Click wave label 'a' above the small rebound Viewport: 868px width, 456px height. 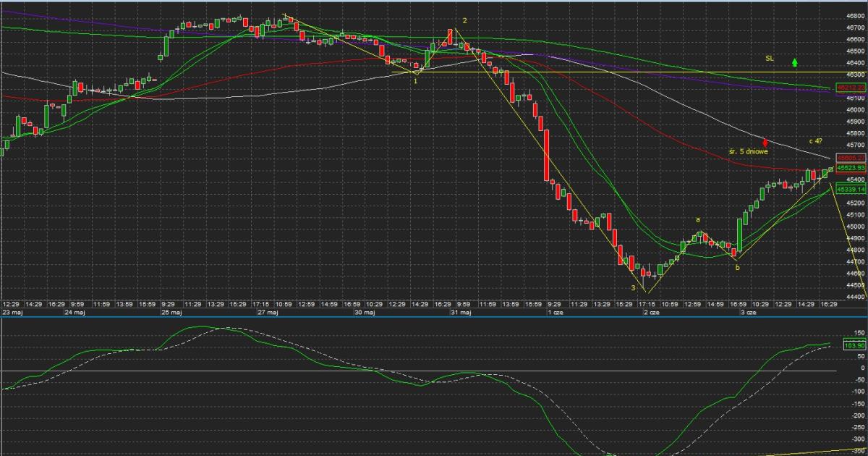click(x=697, y=219)
